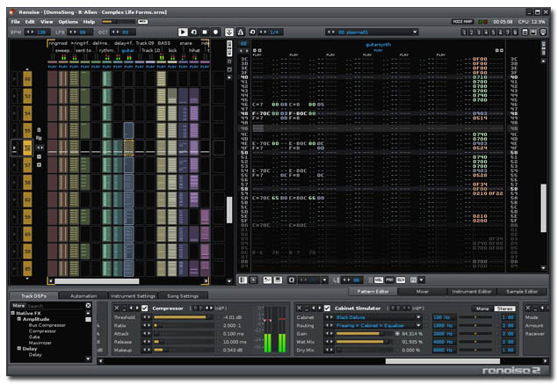Toggle the Cabinet Simulator enable checkbox
The image size is (557, 392).
click(x=327, y=309)
